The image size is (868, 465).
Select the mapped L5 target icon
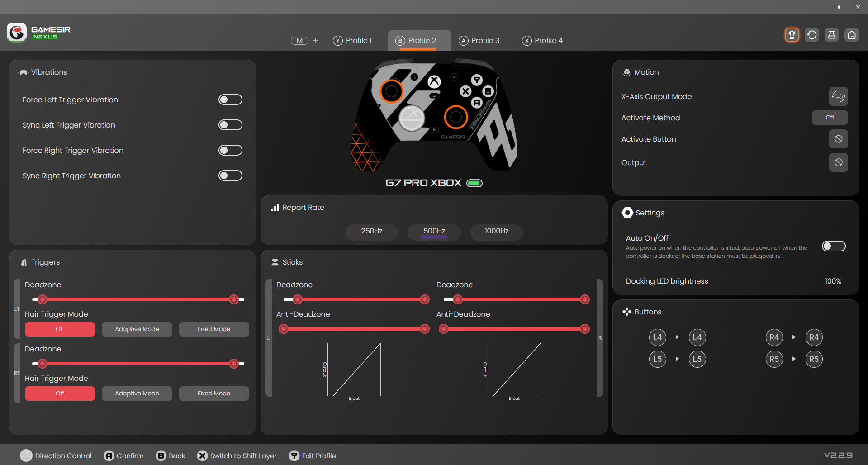point(697,359)
